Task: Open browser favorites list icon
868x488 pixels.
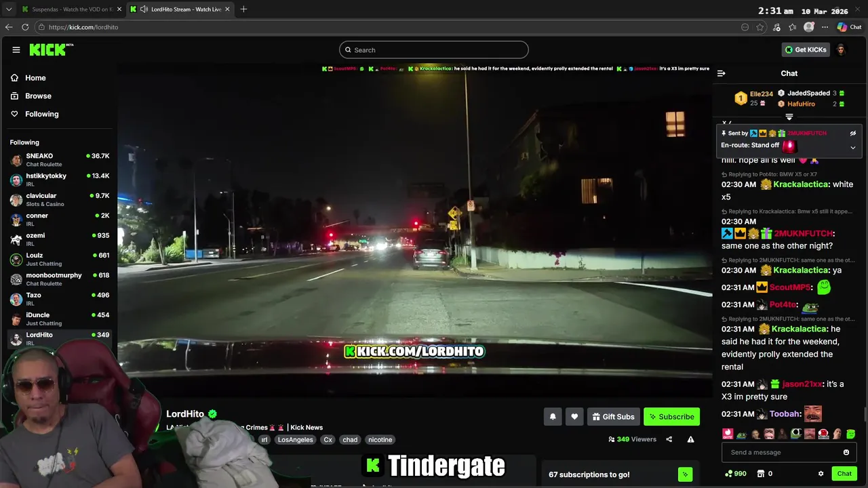Action: pos(792,27)
